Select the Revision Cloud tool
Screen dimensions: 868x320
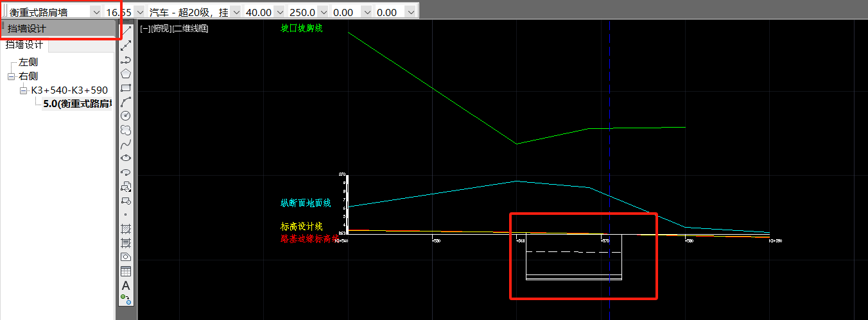tap(126, 130)
